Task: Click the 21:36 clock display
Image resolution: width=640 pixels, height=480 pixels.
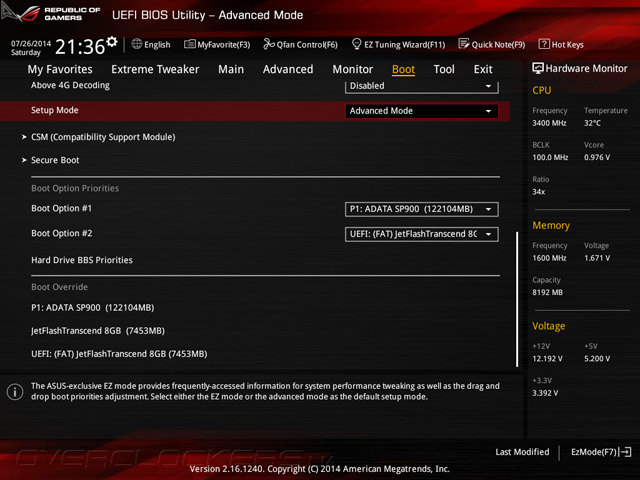Action: tap(80, 47)
